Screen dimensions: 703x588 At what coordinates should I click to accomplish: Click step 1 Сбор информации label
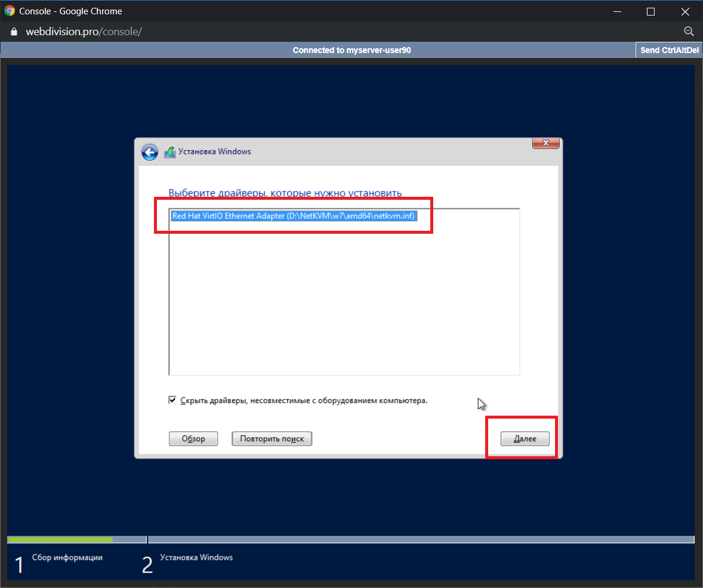coord(67,558)
